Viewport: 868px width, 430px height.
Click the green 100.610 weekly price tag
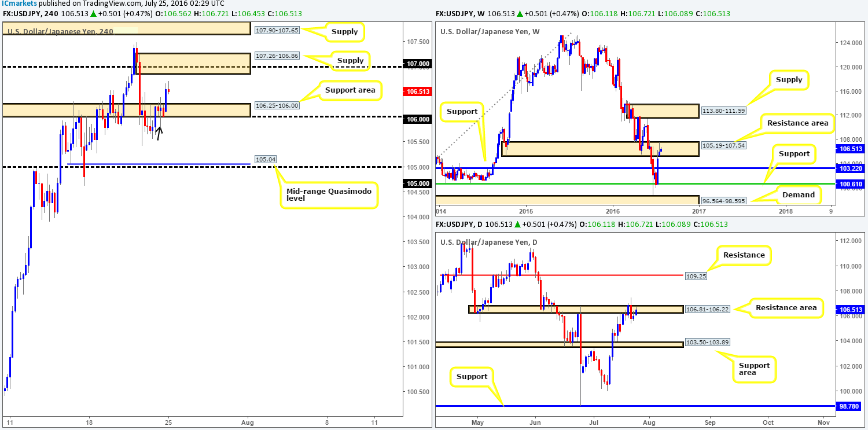(849, 183)
